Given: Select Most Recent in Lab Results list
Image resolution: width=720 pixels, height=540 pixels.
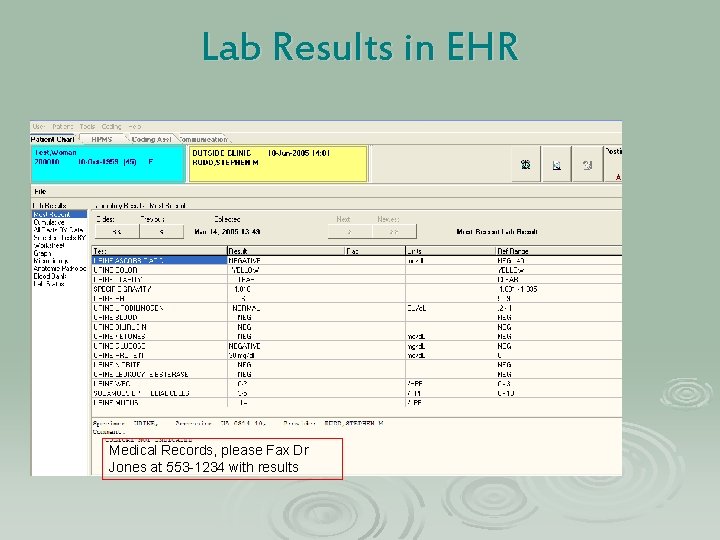Looking at the screenshot, I should (59, 214).
